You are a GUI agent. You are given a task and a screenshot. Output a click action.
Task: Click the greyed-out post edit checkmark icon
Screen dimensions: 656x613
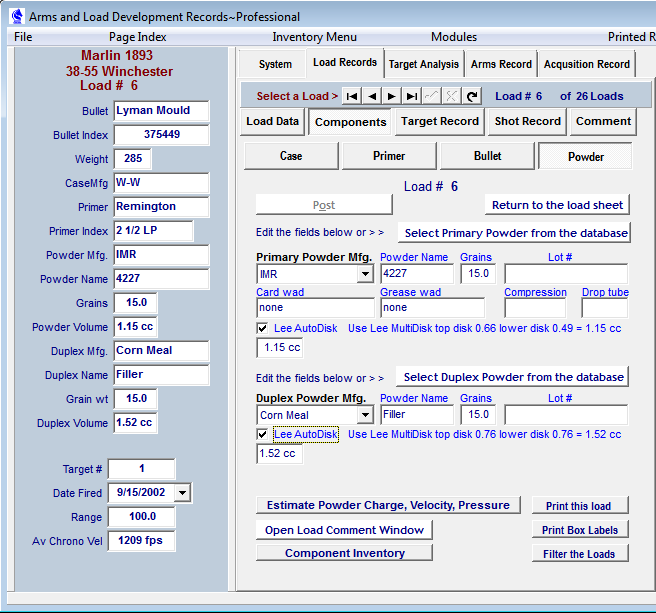pyautogui.click(x=431, y=96)
